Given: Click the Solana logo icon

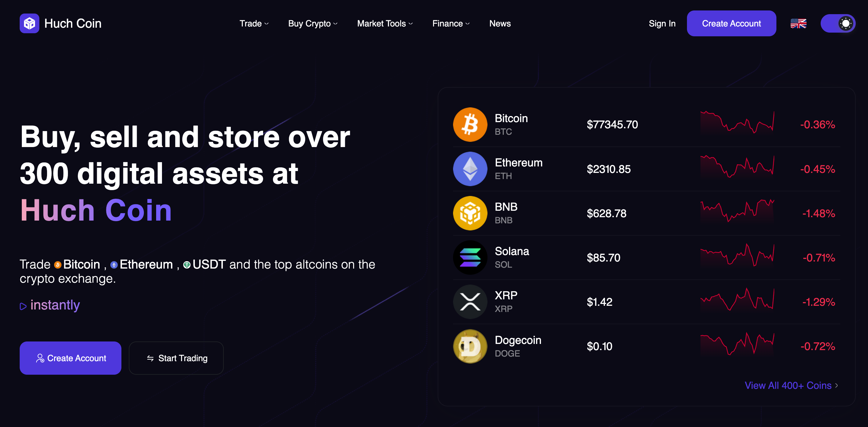Looking at the screenshot, I should point(470,258).
